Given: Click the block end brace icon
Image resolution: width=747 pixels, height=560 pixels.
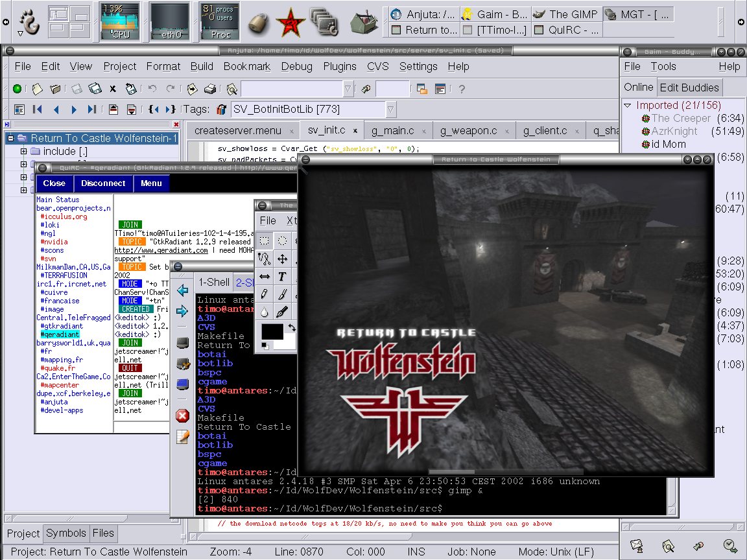Looking at the screenshot, I should [x=170, y=110].
